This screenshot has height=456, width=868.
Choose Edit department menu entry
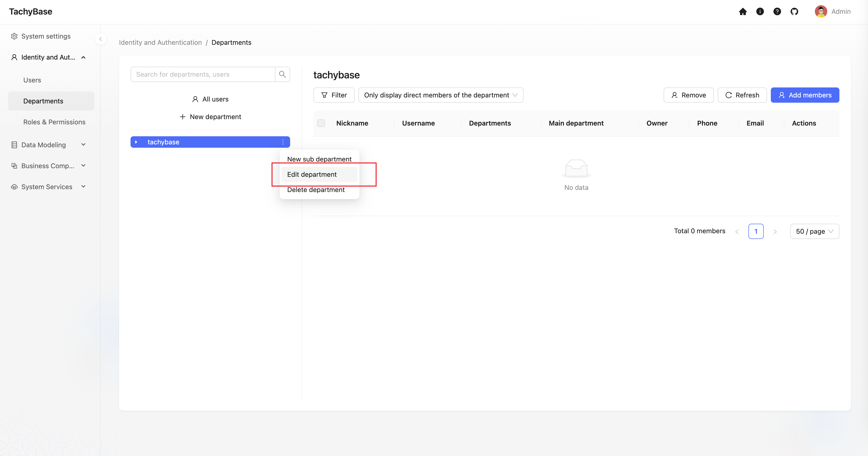click(x=319, y=174)
